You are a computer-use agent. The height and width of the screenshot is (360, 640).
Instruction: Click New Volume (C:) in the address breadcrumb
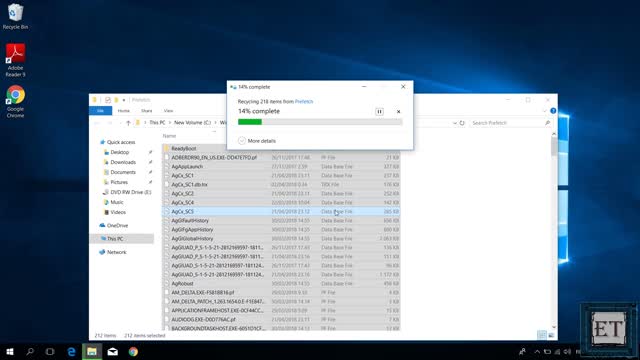(192, 122)
